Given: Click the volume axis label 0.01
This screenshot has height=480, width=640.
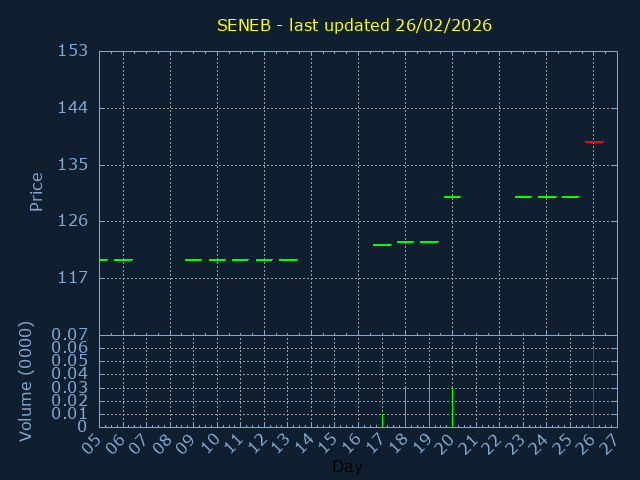Looking at the screenshot, I should click(69, 413).
